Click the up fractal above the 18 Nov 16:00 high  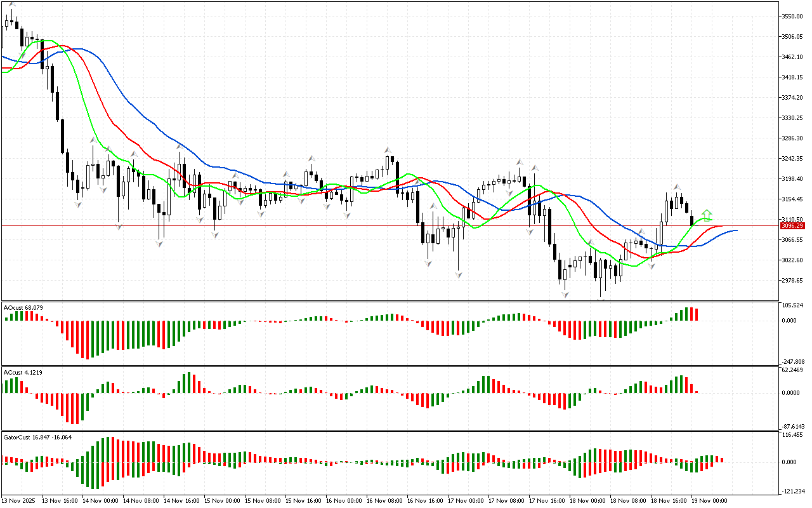[677, 185]
